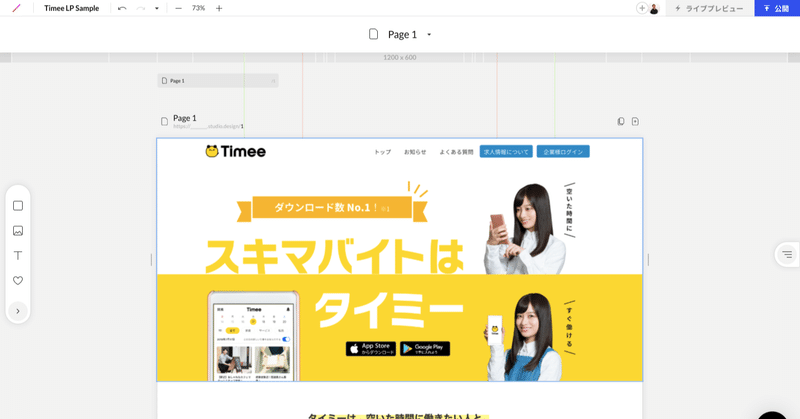Viewport: 800px width, 419px height.
Task: Click the トップ nav item in canvas
Action: tap(383, 152)
